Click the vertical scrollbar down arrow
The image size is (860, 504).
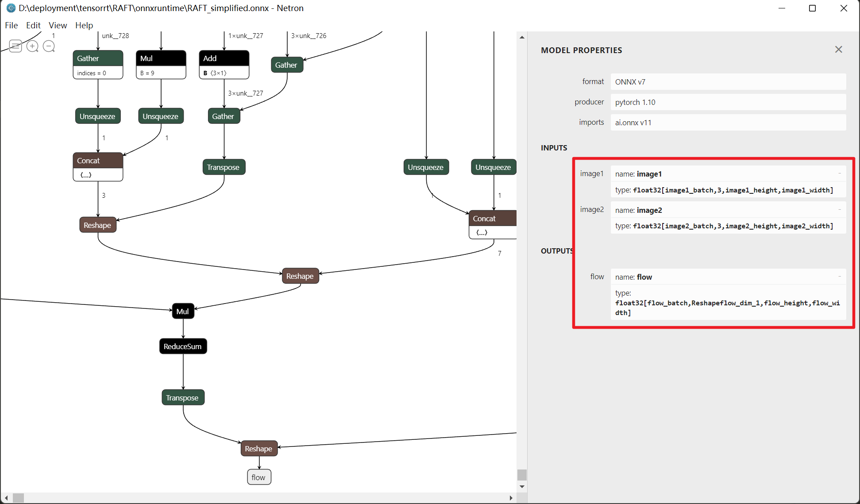click(x=522, y=487)
